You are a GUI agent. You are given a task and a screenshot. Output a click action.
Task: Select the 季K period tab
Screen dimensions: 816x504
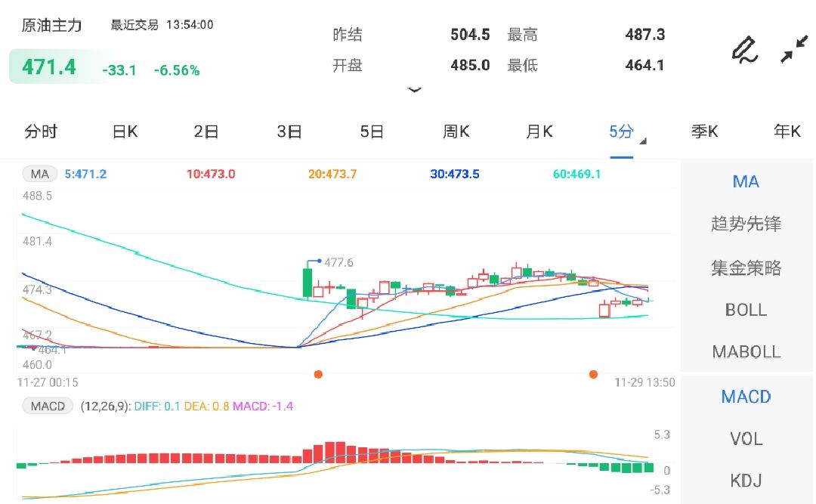tap(704, 132)
